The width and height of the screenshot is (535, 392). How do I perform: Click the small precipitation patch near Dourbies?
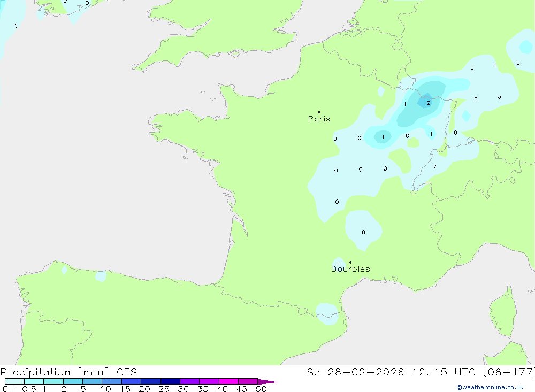click(x=338, y=264)
